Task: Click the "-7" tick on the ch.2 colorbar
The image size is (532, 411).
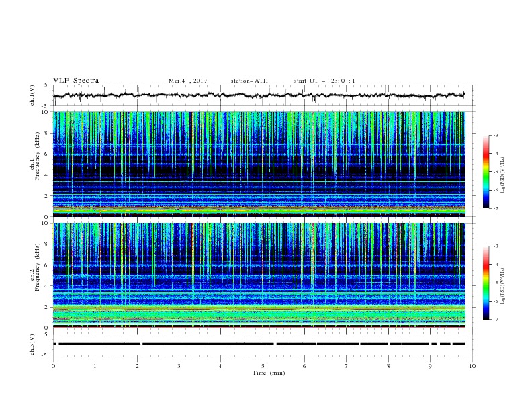Action: coord(495,319)
